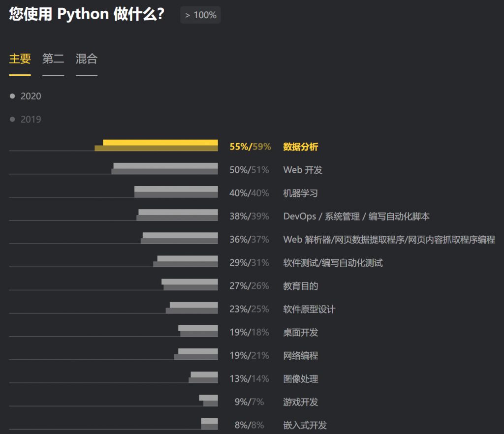Click the 29%/31% value
Screen dimensions: 504x434
249,263
